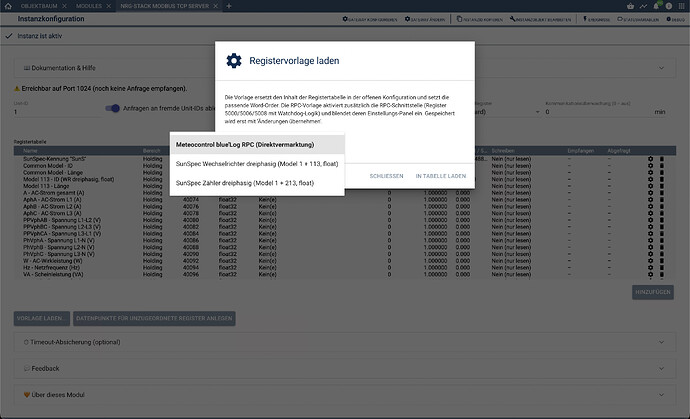Switch to the OBJEKTBAUM tab
Screen dimensions: 690x419
(40, 6)
